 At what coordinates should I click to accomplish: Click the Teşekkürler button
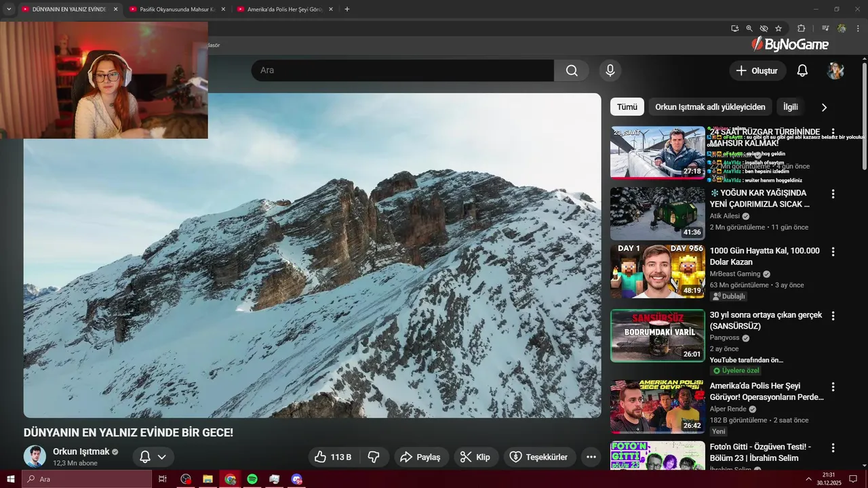pos(539,457)
